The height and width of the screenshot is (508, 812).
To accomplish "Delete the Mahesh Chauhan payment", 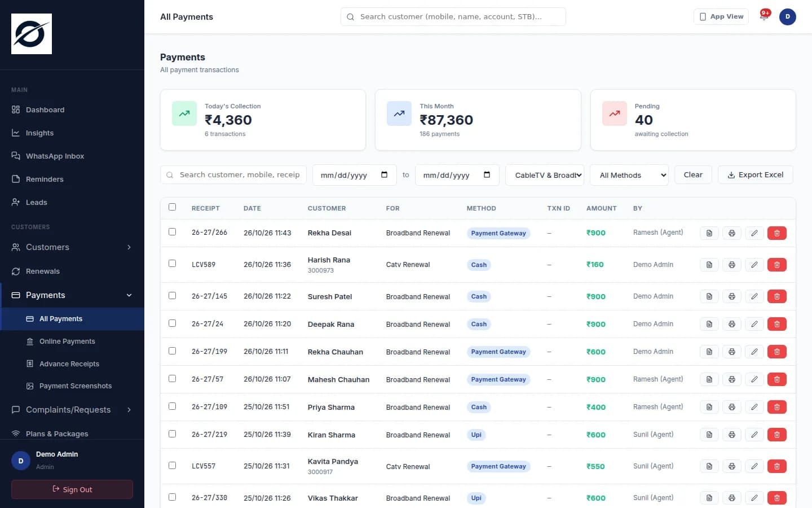I will tap(777, 379).
